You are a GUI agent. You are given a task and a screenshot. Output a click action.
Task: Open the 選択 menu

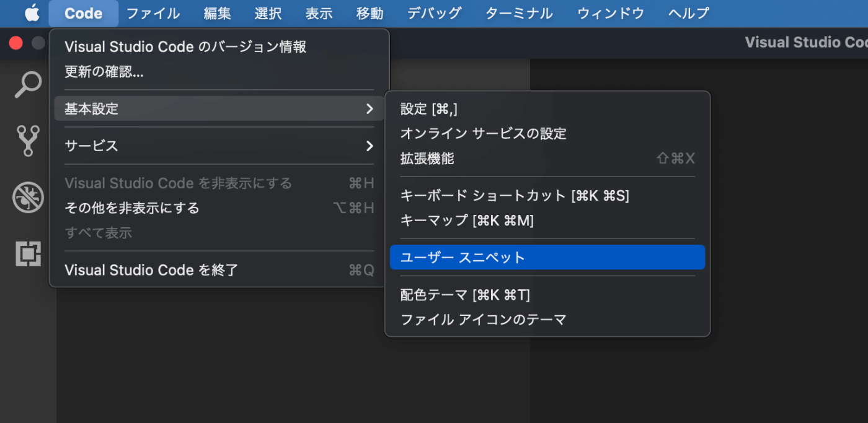tap(268, 13)
